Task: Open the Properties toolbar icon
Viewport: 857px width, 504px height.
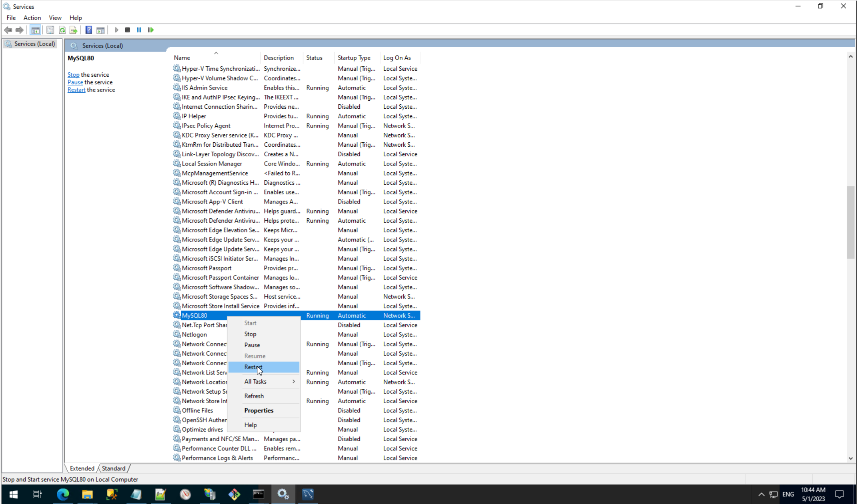Action: (x=50, y=30)
